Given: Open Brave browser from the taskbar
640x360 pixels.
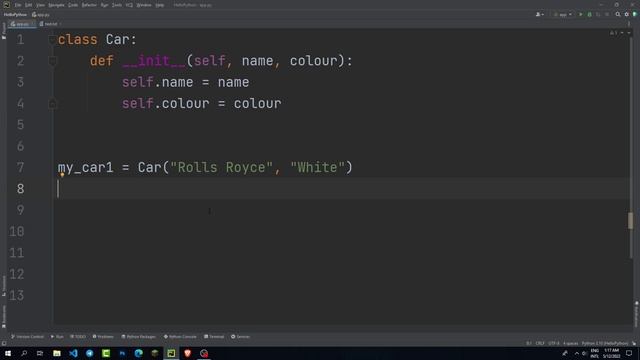Looking at the screenshot, I should coord(187,353).
